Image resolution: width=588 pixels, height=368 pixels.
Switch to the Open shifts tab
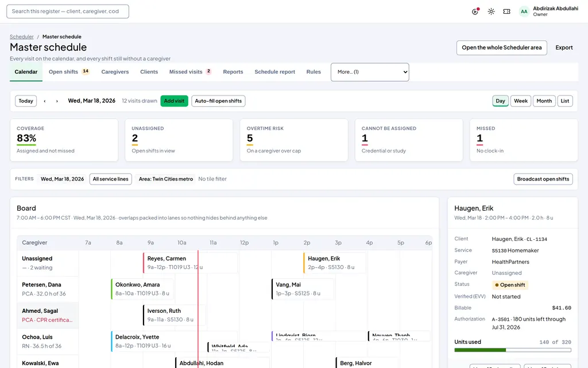69,72
